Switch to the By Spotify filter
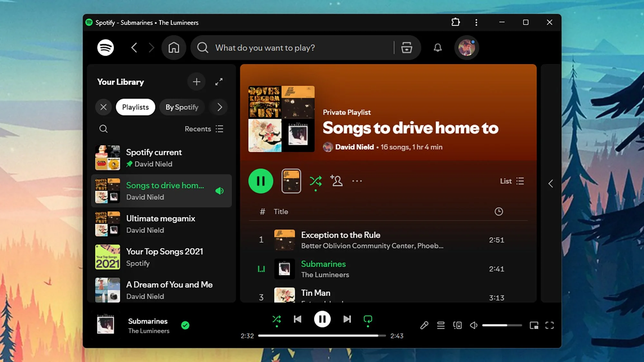The height and width of the screenshot is (362, 644). coord(182,107)
